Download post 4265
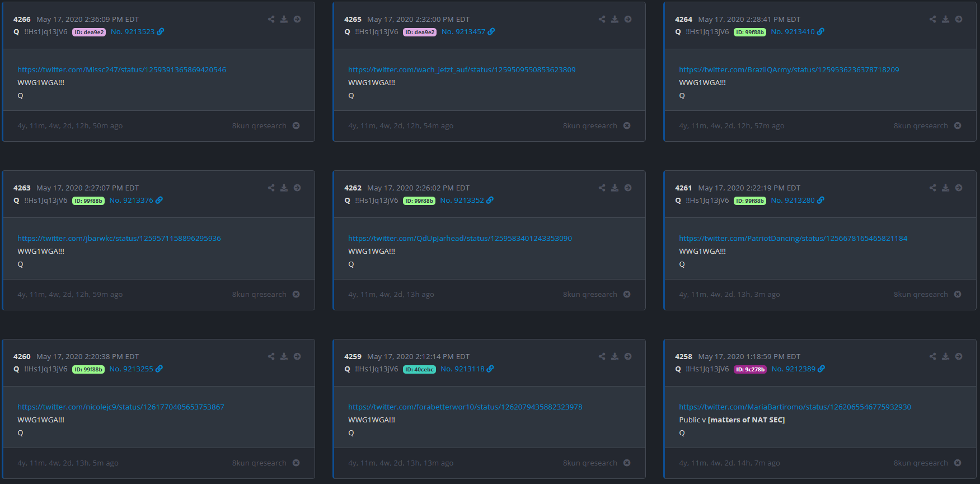980x484 pixels. point(615,19)
